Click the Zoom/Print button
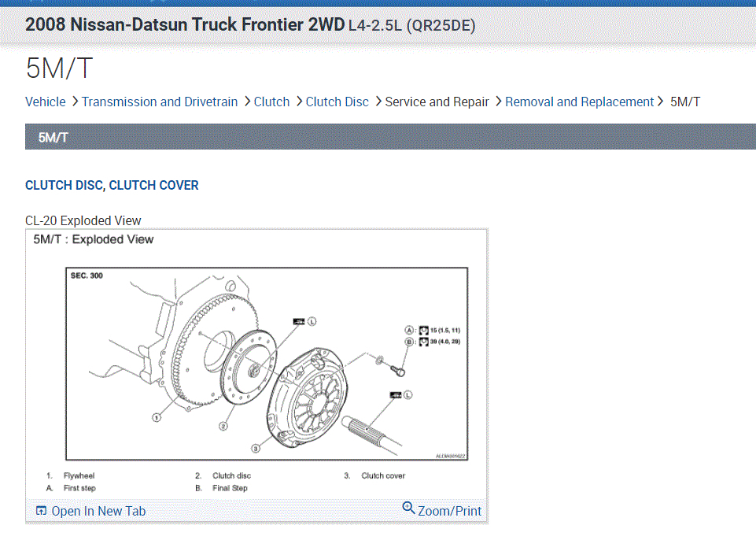This screenshot has height=540, width=756. (x=442, y=510)
